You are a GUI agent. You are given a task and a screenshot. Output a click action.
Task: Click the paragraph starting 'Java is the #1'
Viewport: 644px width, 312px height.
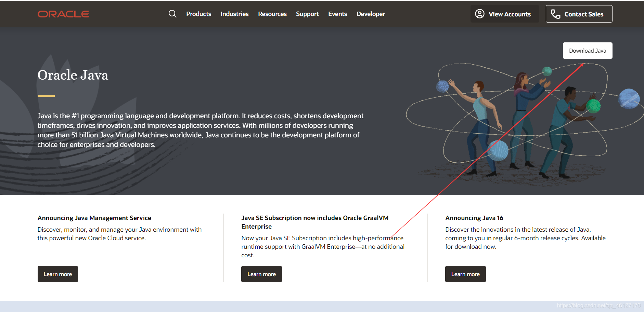pyautogui.click(x=201, y=130)
